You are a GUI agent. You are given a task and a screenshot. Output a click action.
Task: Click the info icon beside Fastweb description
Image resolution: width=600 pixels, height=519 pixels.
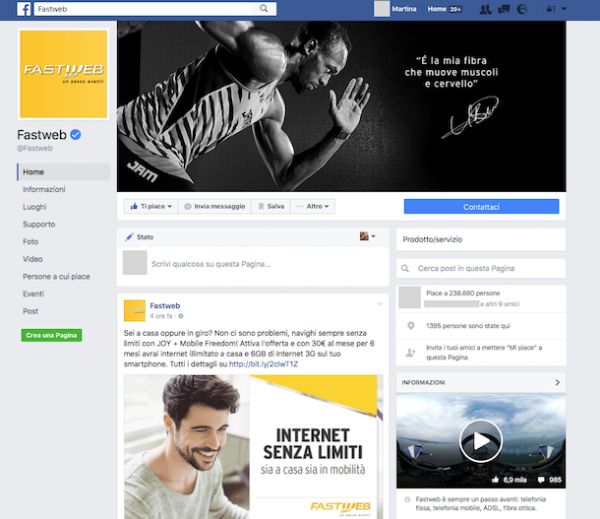click(x=408, y=499)
